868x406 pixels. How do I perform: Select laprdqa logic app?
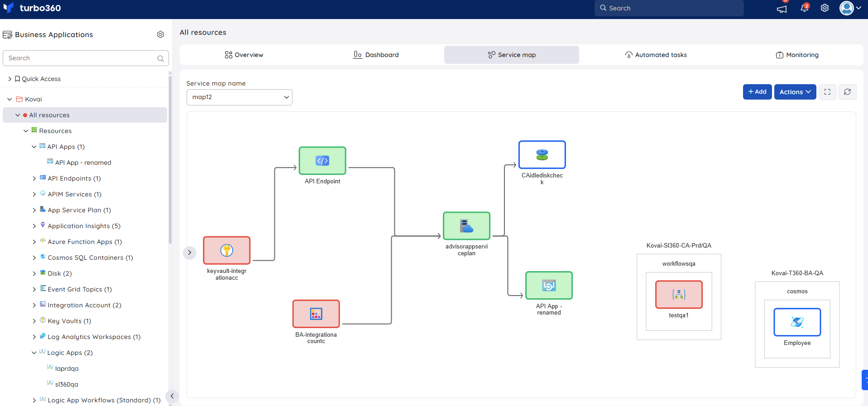point(67,368)
